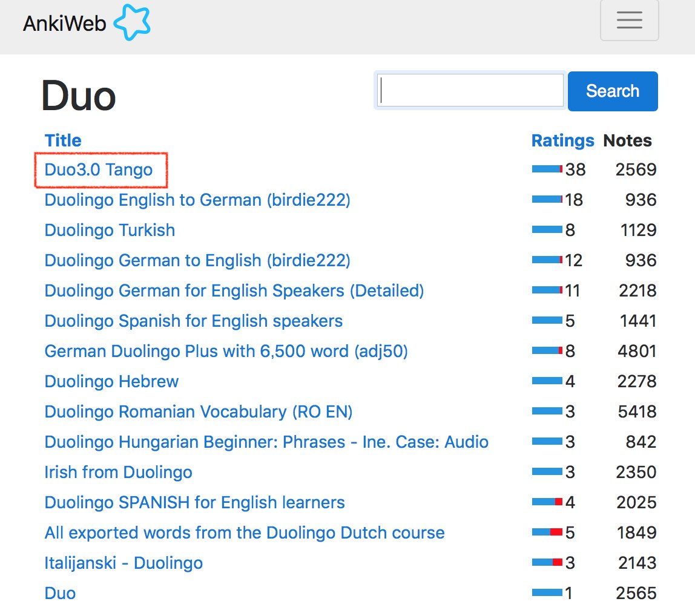This screenshot has height=616, width=695.
Task: Click the notes count 2218
Action: click(637, 290)
